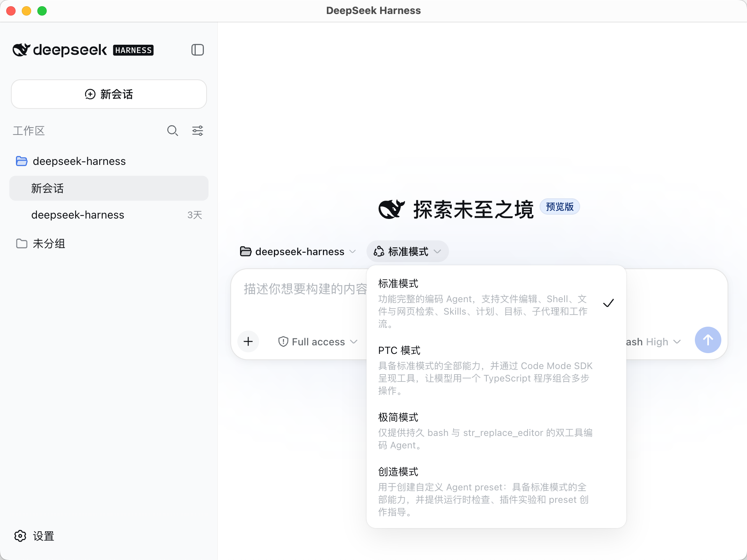
Task: Focus the 描述你想要构建的内容 prompt input
Action: [305, 289]
